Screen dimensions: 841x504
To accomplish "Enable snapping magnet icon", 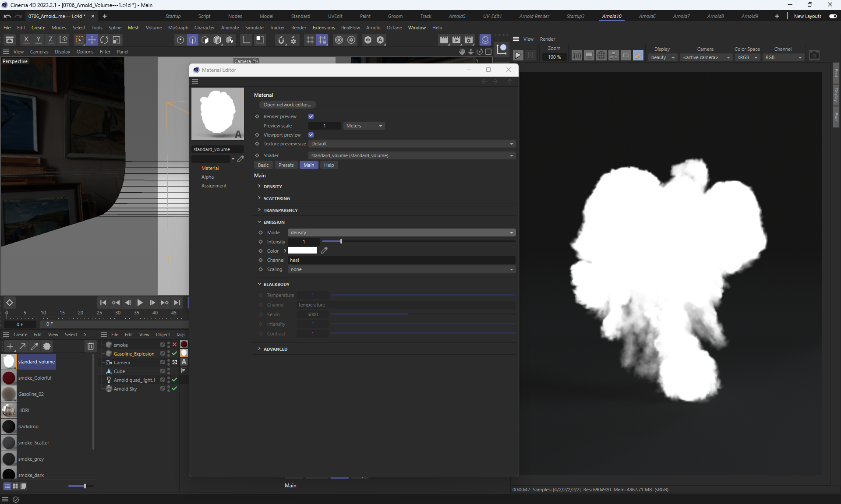I will [281, 40].
